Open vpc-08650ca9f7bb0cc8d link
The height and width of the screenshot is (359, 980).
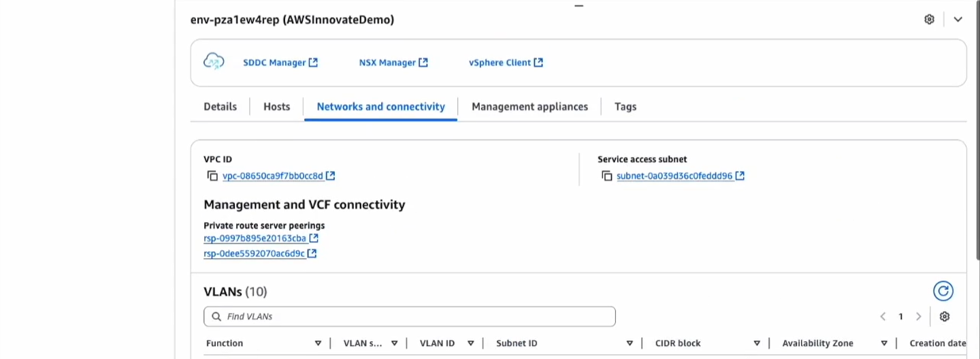tap(273, 176)
